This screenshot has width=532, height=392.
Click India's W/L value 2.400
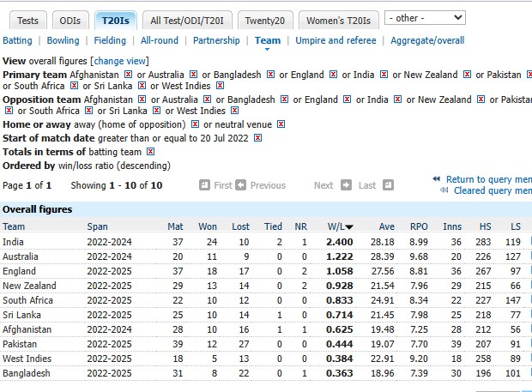[340, 242]
